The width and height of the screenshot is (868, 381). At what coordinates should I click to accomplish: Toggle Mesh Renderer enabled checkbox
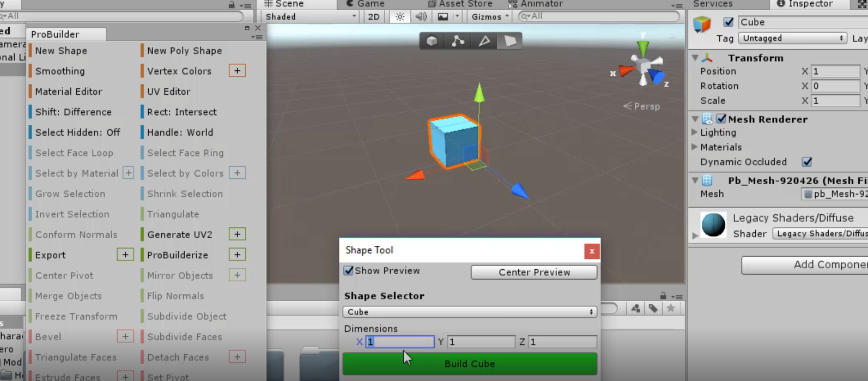click(721, 118)
